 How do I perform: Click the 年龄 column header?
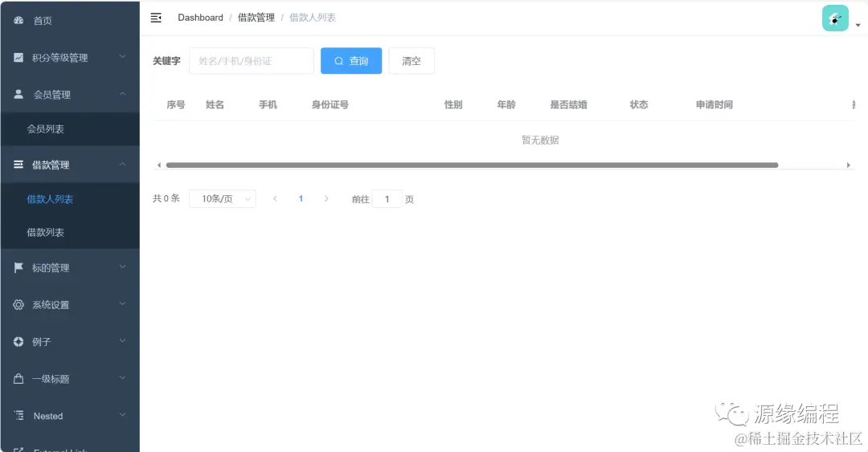tap(506, 104)
